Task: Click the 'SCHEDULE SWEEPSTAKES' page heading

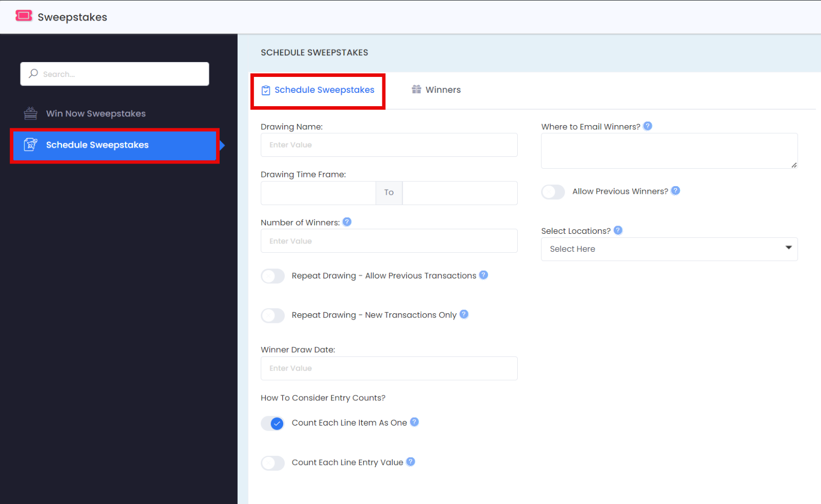Action: [315, 52]
